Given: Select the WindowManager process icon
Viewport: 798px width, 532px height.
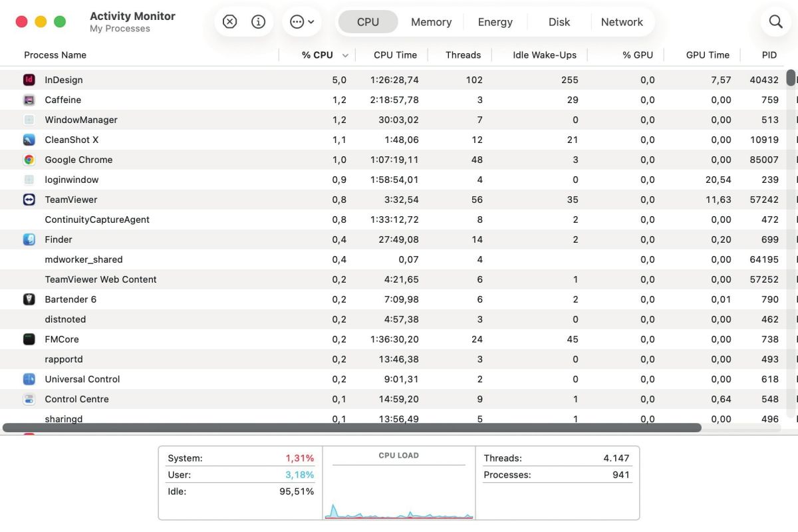Looking at the screenshot, I should click(x=29, y=120).
